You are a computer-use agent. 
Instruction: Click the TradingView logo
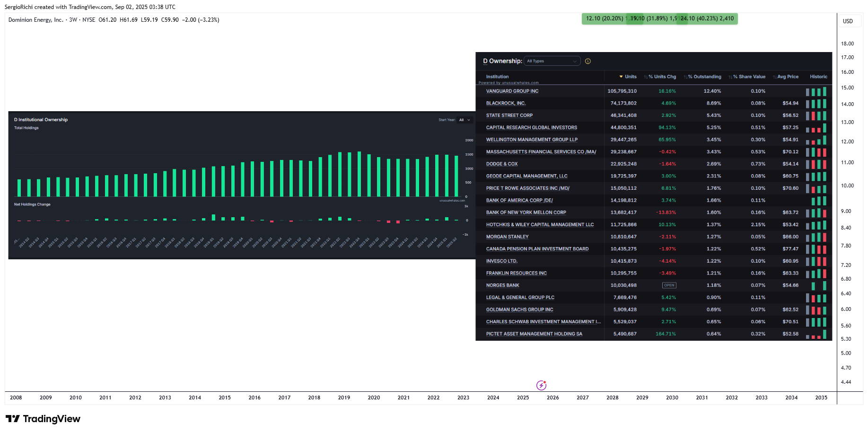(x=43, y=419)
